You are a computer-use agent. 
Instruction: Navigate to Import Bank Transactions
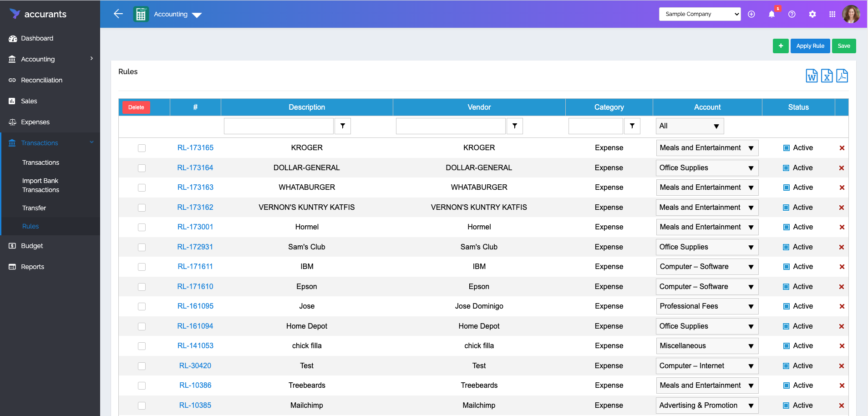[x=41, y=185]
